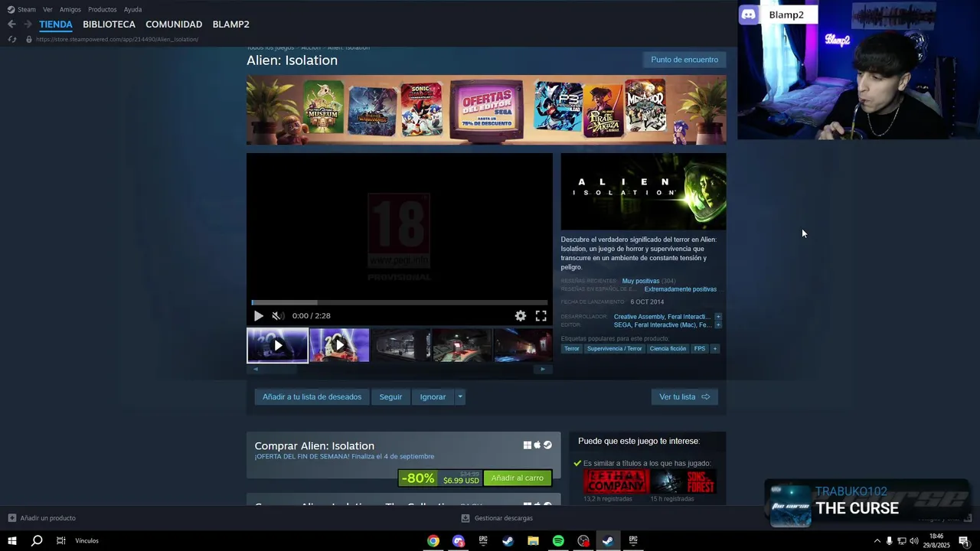Viewport: 980px width, 551px height.
Task: Click the SEGA Ofertas del Editor banner
Action: tap(486, 109)
